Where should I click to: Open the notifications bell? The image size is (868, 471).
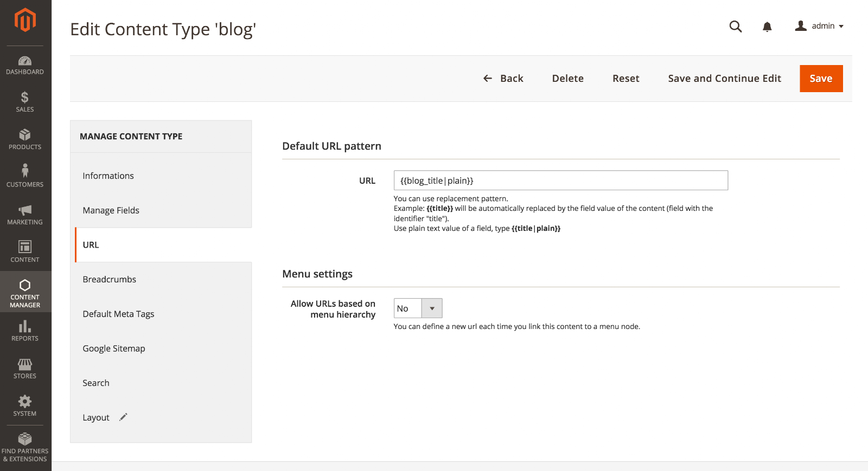coord(767,27)
